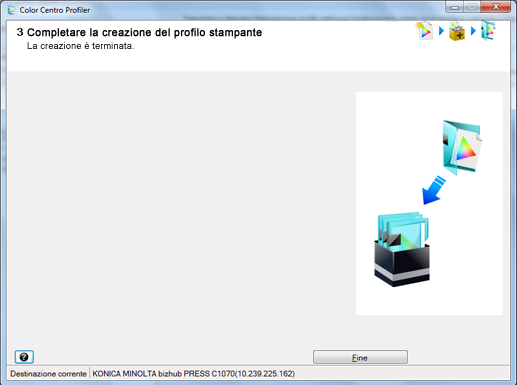Click the text 'La creazione è terminata.'
The image size is (517, 385).
click(x=80, y=46)
